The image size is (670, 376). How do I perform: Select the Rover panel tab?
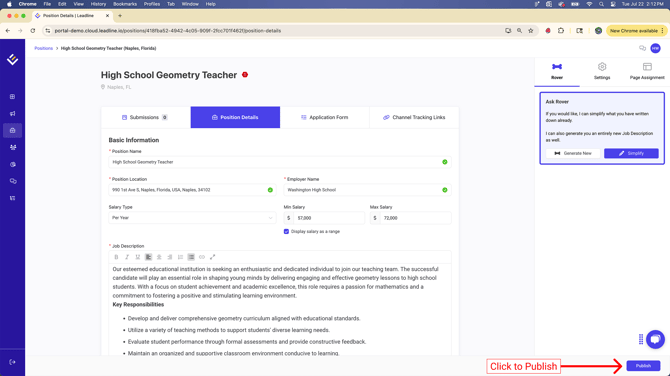[x=557, y=71]
